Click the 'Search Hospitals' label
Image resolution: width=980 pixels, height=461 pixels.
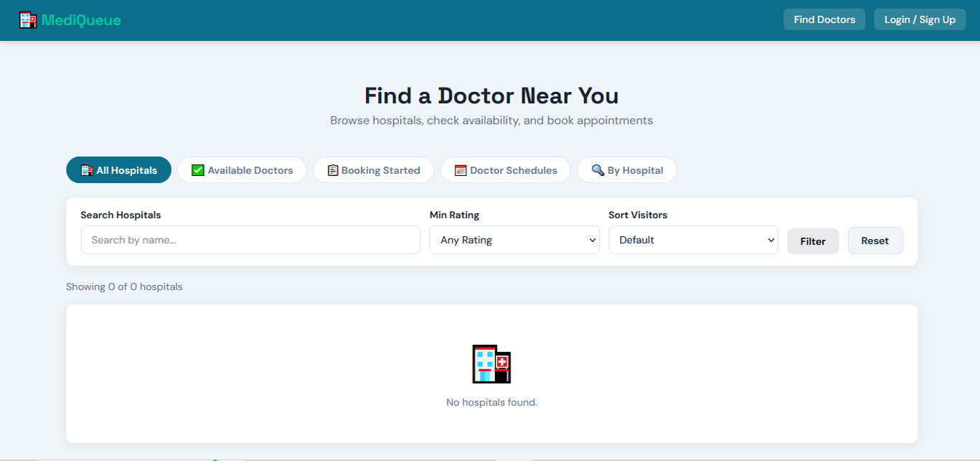click(121, 215)
